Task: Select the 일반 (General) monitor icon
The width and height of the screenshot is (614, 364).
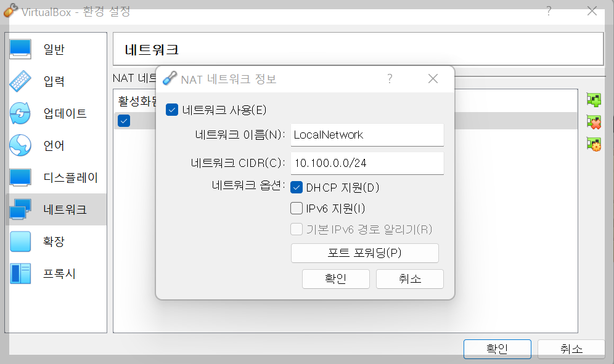Action: pos(20,49)
